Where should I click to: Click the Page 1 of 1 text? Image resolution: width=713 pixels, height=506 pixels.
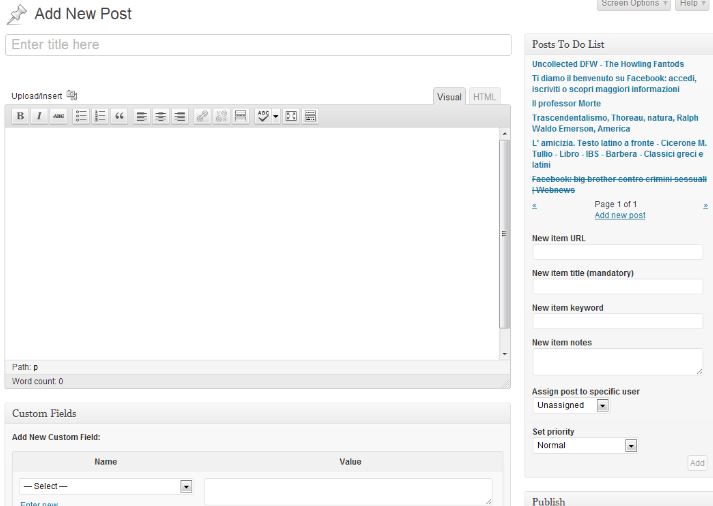615,204
